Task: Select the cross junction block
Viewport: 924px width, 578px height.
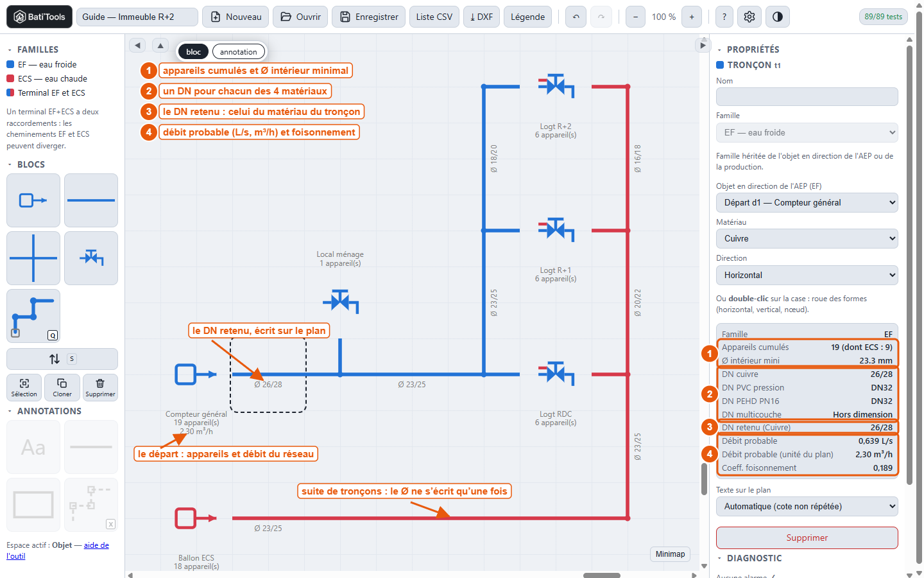Action: point(33,258)
